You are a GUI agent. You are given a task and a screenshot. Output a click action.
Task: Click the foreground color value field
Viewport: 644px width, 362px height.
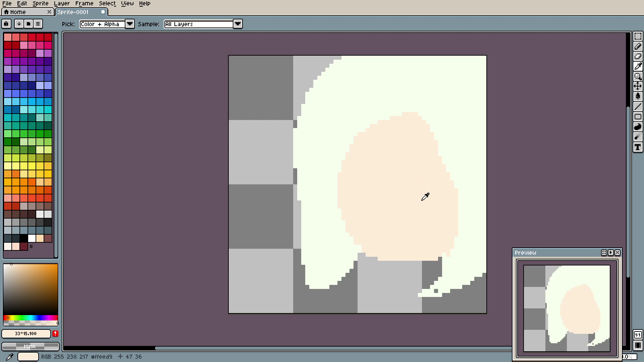pos(26,334)
